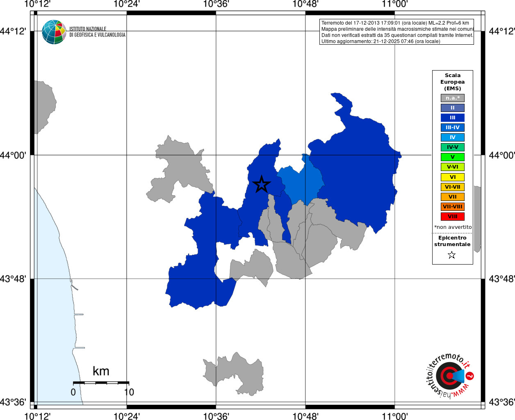Viewport: 515px width, 420px height.
Task: Click the 'Dati non verificati' info line
Action: tap(397, 35)
